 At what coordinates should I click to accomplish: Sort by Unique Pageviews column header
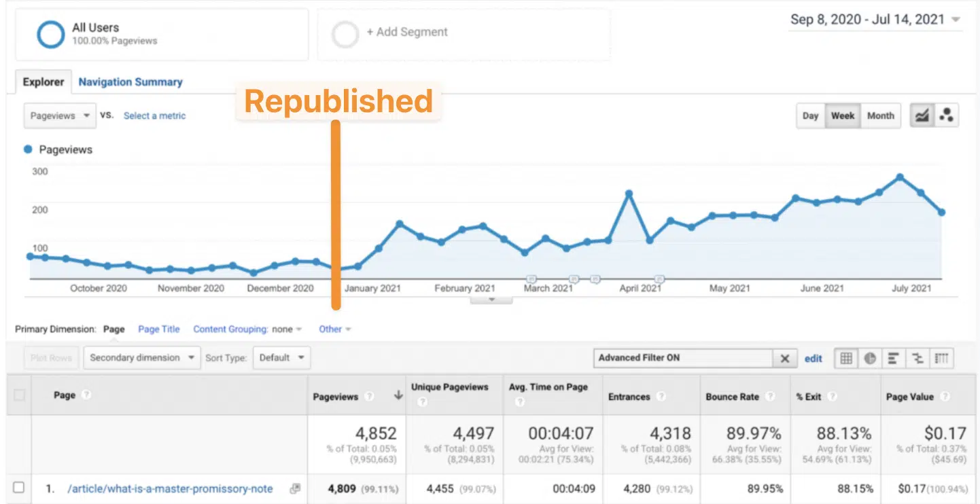[449, 387]
